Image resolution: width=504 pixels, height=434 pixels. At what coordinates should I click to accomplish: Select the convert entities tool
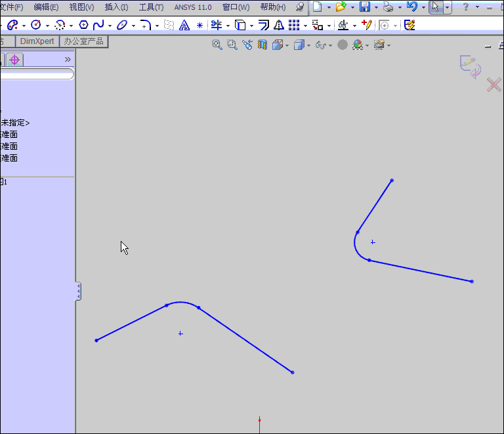click(240, 25)
